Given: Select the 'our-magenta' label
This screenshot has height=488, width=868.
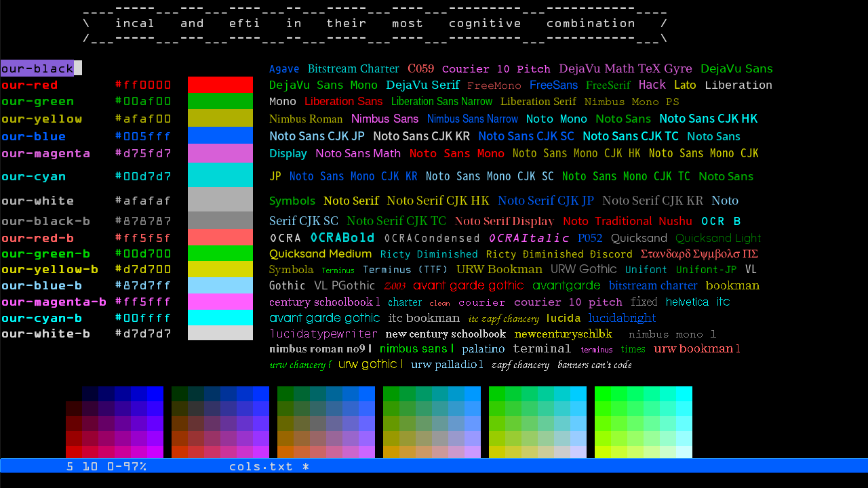Looking at the screenshot, I should (45, 154).
